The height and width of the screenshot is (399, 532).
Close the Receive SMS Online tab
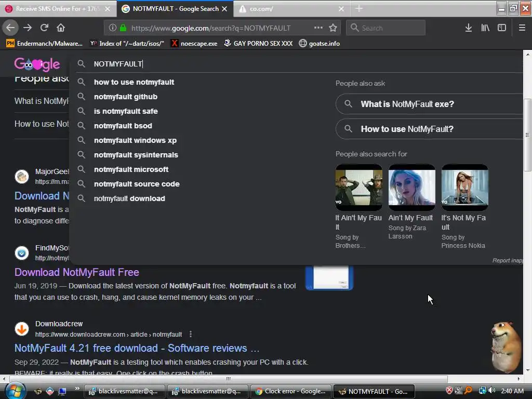(x=107, y=9)
